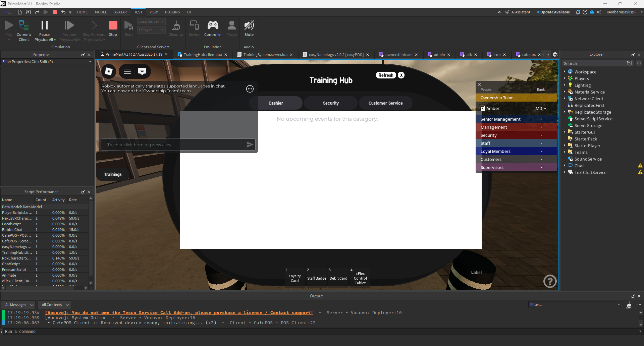This screenshot has height=346, width=644.
Task: Click the Current Client view switcher
Action: [x=24, y=30]
